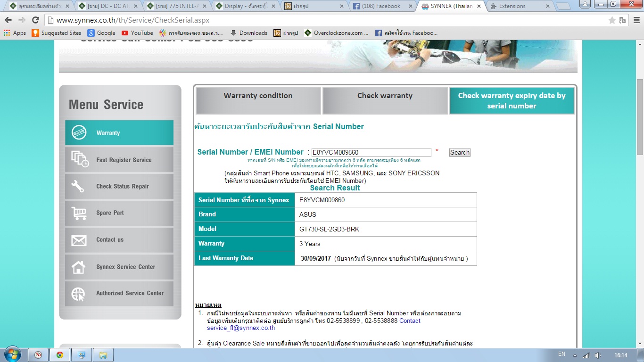Screen dimensions: 644x362
Task: Click the service_fl@synnex.co.th email link
Action: [x=241, y=328]
